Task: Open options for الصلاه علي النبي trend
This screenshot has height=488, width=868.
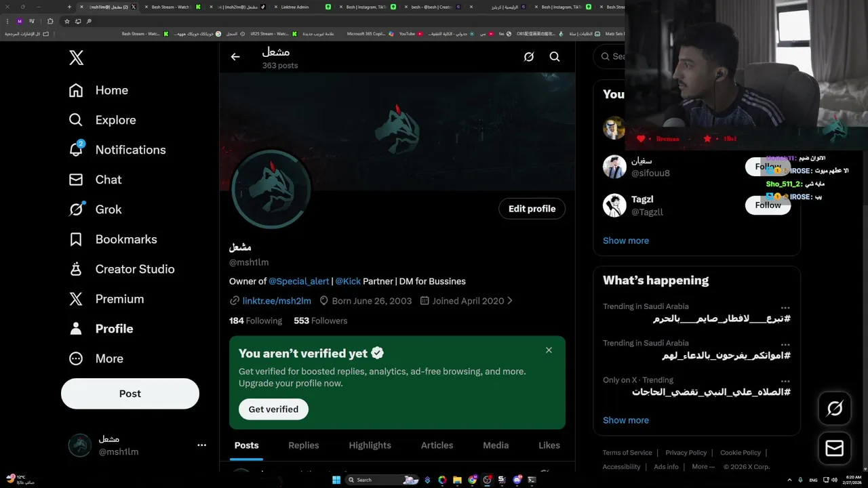Action: click(785, 381)
